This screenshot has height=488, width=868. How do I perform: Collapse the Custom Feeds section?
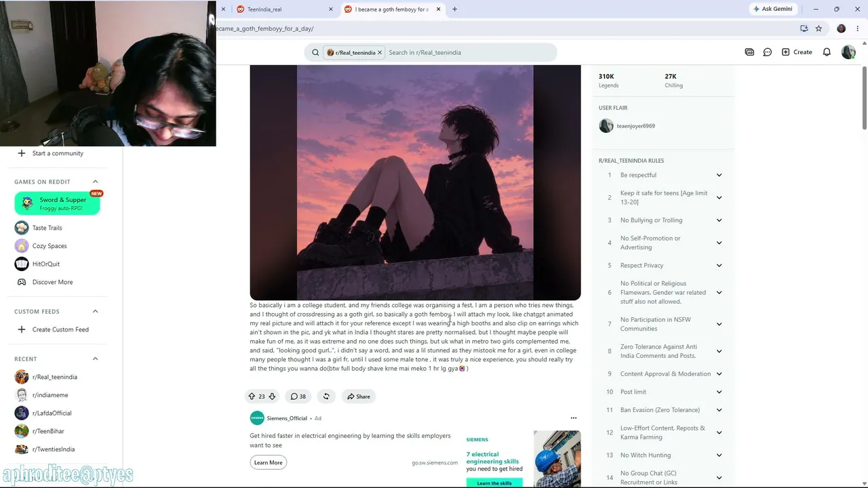pyautogui.click(x=95, y=311)
